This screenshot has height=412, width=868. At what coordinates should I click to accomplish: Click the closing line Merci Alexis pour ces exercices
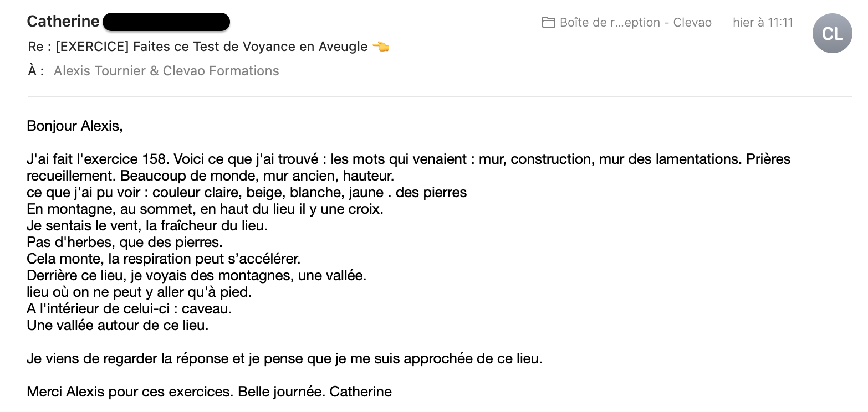point(209,392)
